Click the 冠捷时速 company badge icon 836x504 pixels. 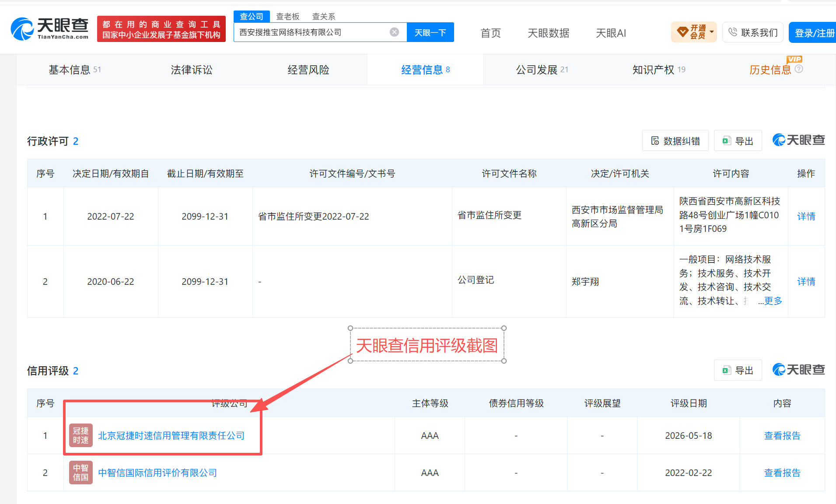80,435
